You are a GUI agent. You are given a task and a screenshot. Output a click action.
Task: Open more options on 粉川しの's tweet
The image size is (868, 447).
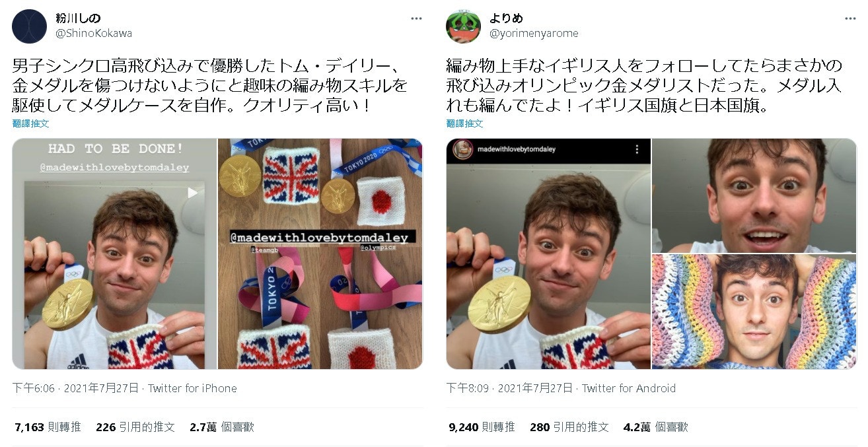[416, 18]
